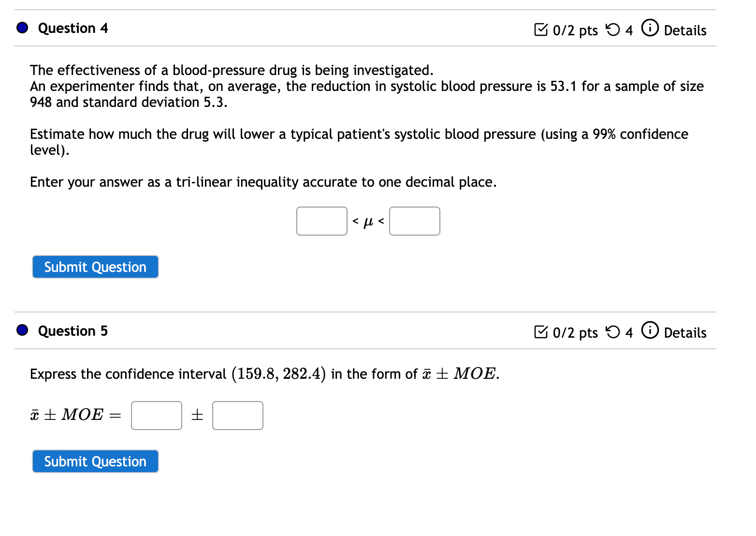Viewport: 756px width, 536px height.
Task: Click inside the lower bound field before μ
Action: (x=321, y=221)
